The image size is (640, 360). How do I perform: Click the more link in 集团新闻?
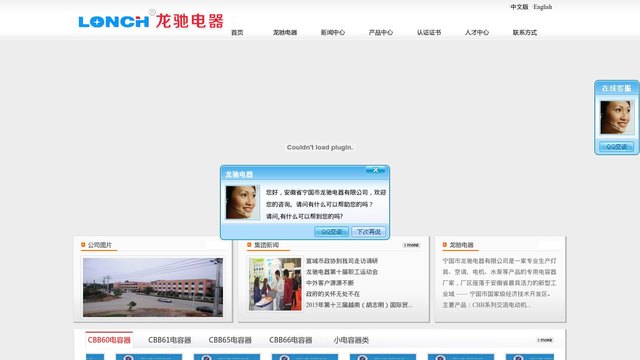click(411, 245)
